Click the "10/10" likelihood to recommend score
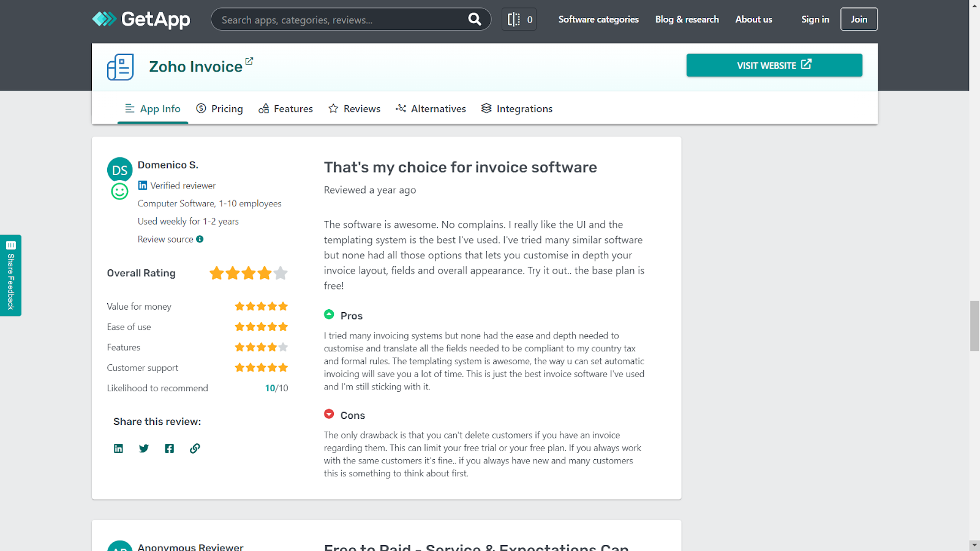This screenshot has height=551, width=980. [x=276, y=388]
